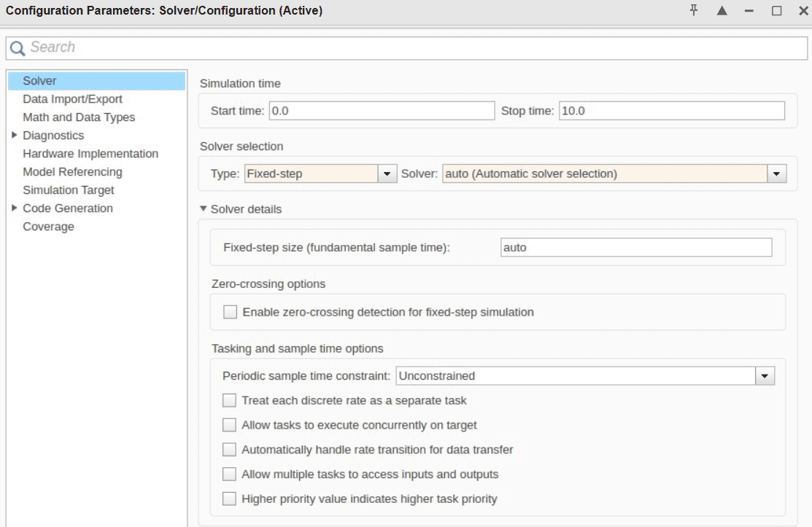
Task: Toggle Allow tasks to execute concurrently on target
Action: 230,425
